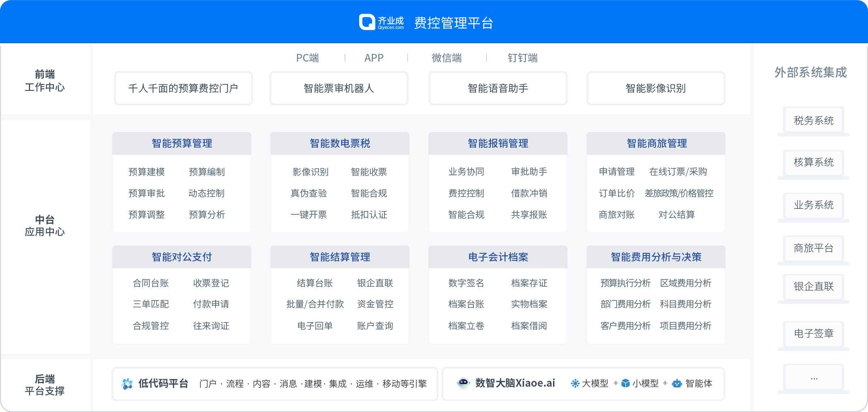This screenshot has width=868, height=412.
Task: Open 预算执行分析 under 智能费用分析与决策
Action: click(x=625, y=283)
